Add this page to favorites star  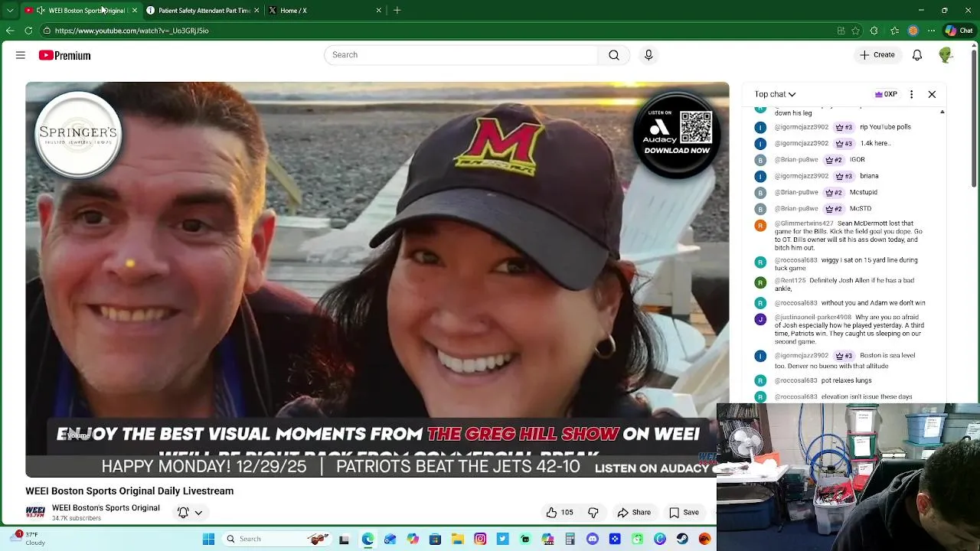(856, 31)
